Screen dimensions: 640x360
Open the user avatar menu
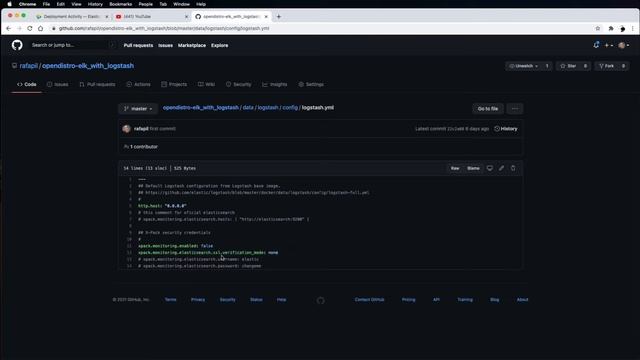point(623,45)
